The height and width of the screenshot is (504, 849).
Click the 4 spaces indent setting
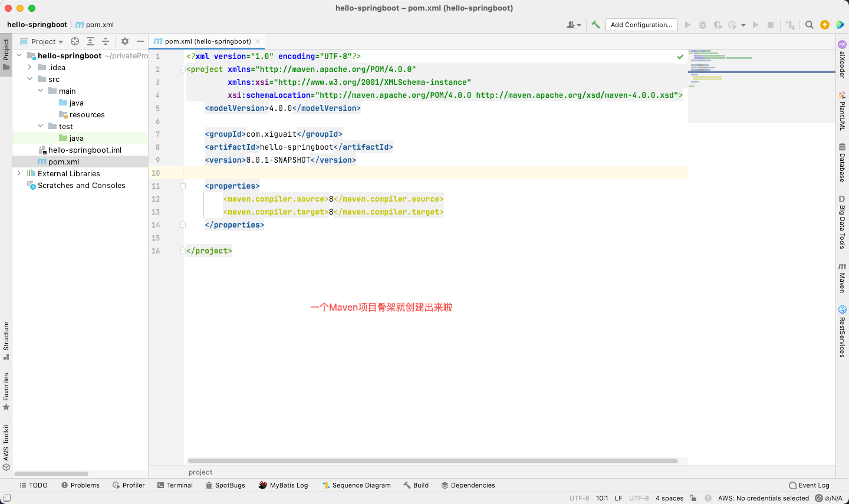tap(669, 498)
